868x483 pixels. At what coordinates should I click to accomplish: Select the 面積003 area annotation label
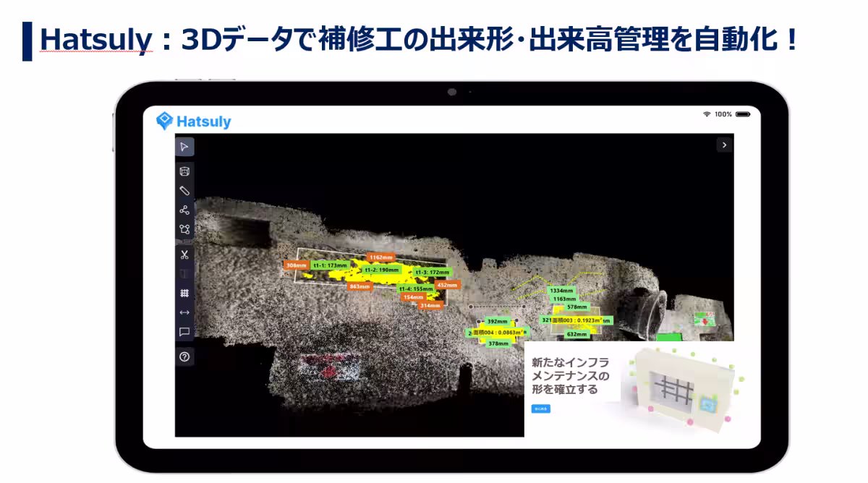[x=577, y=321]
